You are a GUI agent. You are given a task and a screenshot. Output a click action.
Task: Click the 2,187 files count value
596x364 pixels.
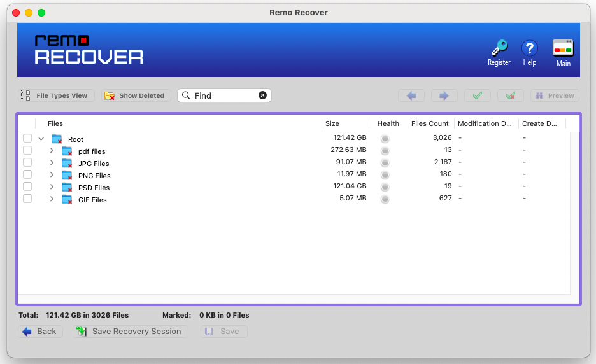point(443,162)
